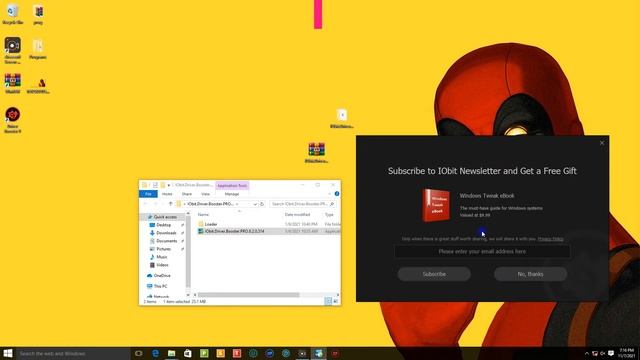
Task: Open the Home ribbon tab in Explorer
Action: coord(167,194)
